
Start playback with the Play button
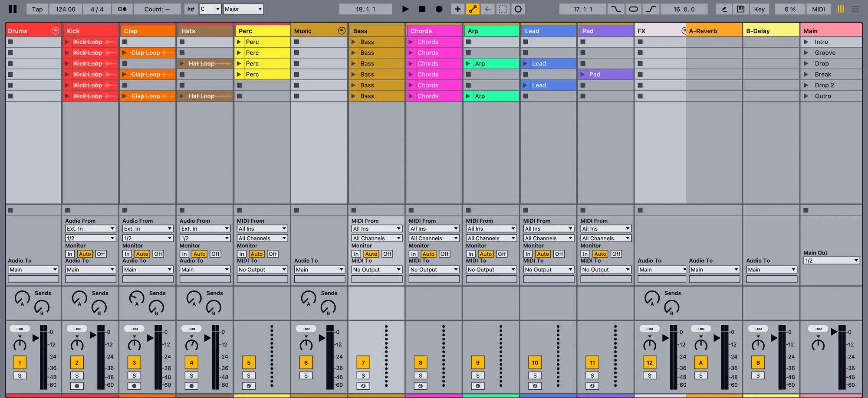point(405,9)
